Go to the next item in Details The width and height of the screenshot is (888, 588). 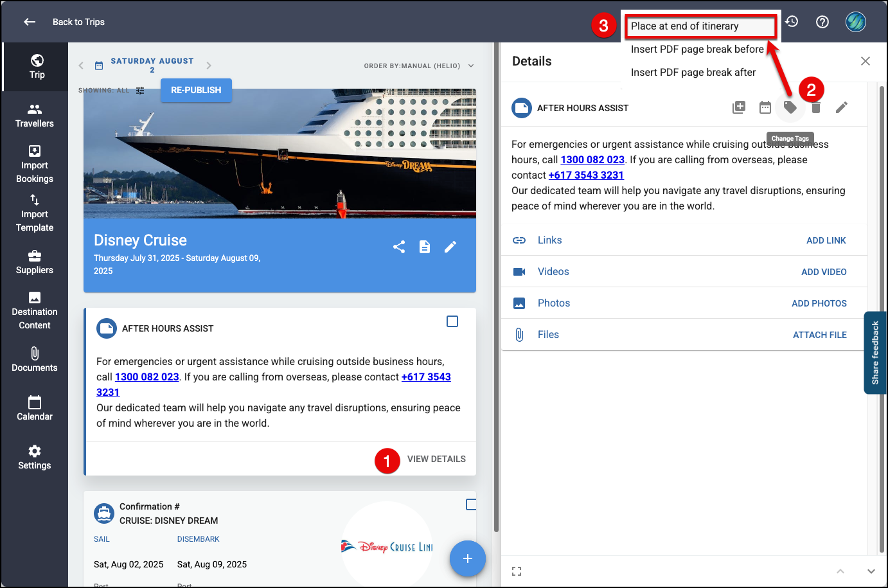(x=871, y=571)
